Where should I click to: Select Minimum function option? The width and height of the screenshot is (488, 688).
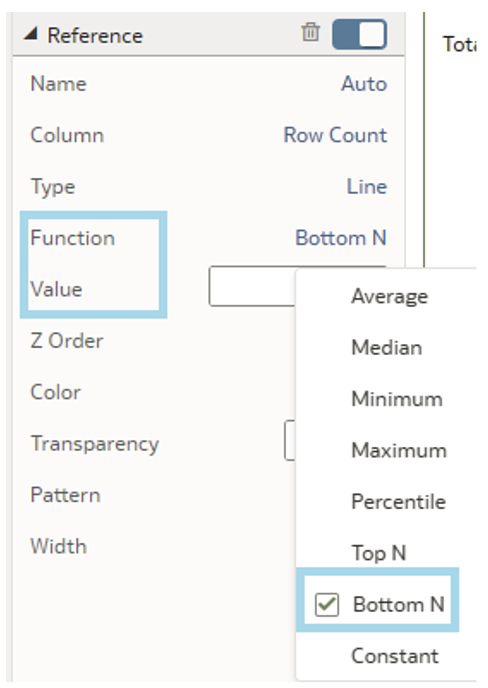click(x=397, y=399)
